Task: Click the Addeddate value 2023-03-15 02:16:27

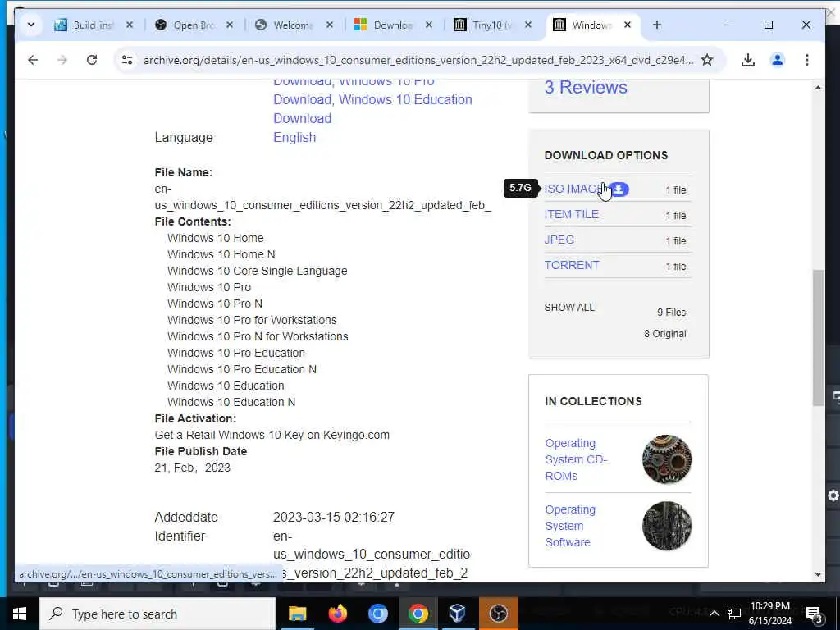Action: click(x=334, y=518)
